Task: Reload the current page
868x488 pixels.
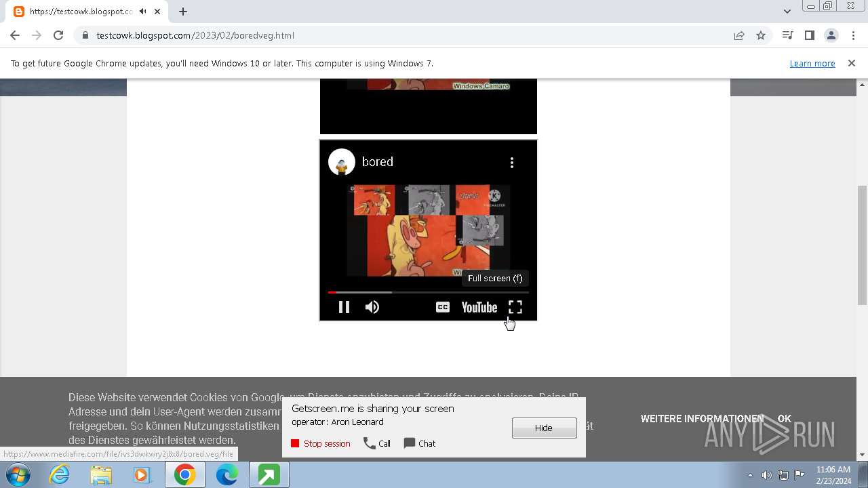Action: (58, 35)
